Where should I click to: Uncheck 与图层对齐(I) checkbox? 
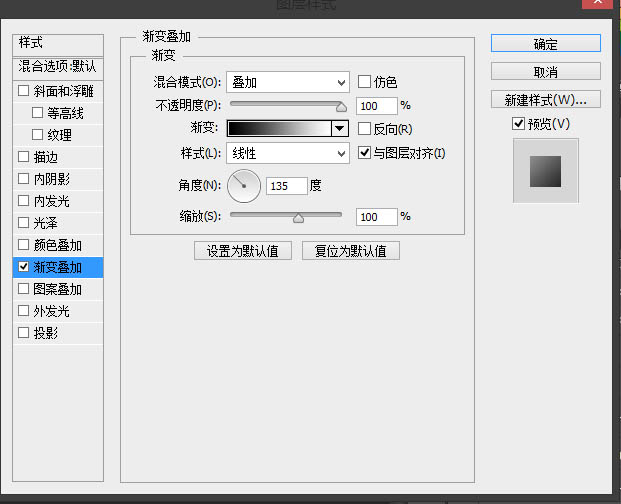(x=364, y=153)
